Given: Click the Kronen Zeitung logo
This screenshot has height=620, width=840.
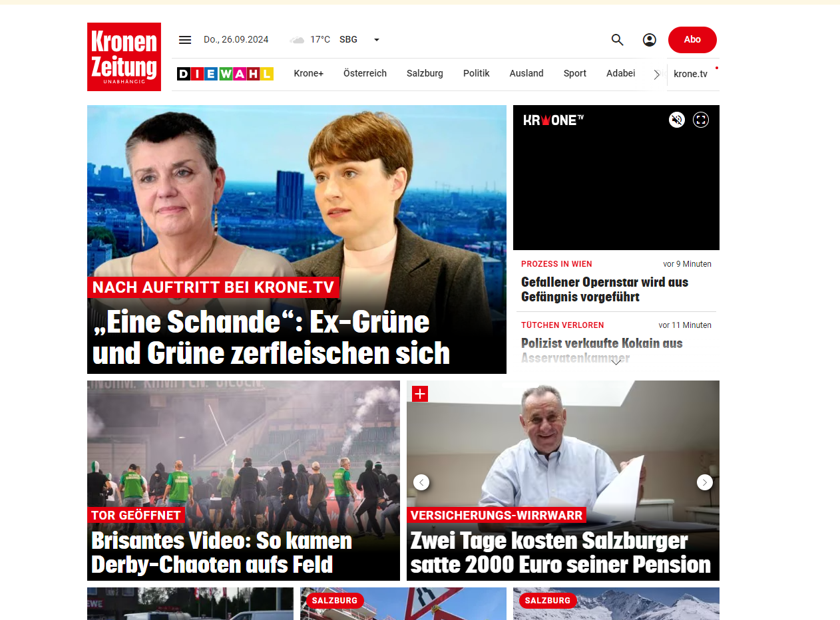Looking at the screenshot, I should (124, 57).
